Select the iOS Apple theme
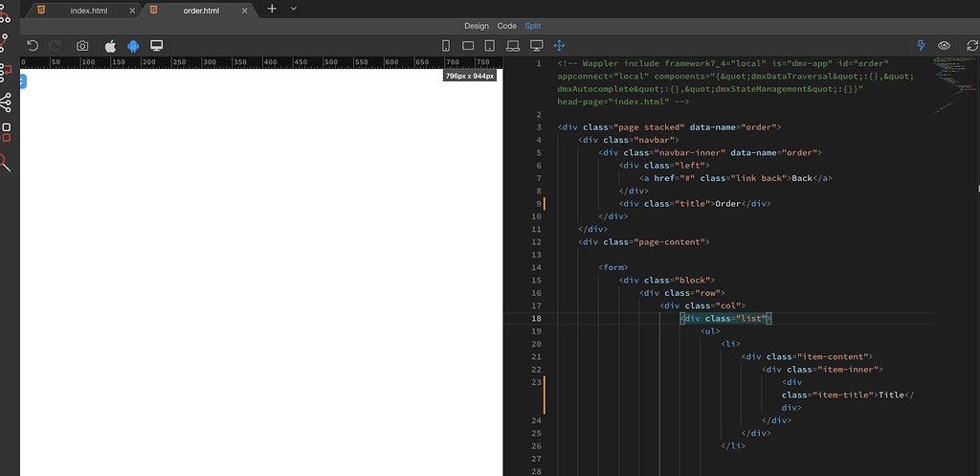The image size is (980, 476). tap(110, 46)
